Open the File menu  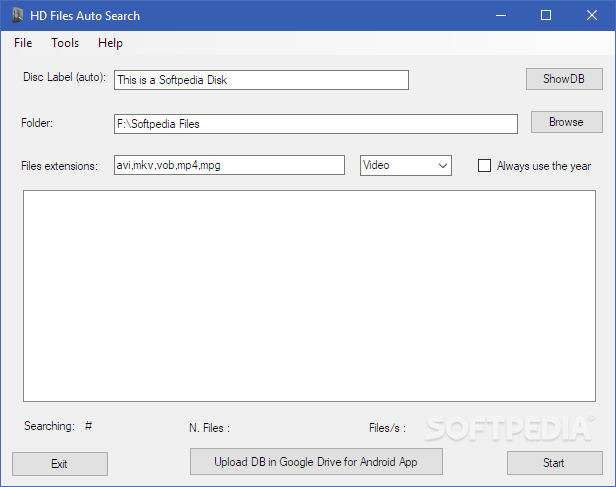pos(23,43)
